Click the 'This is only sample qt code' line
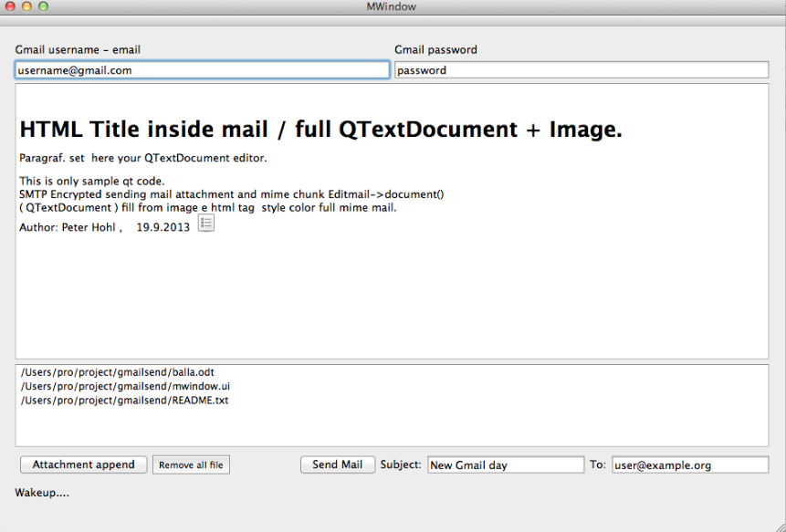This screenshot has width=786, height=532. 91,181
